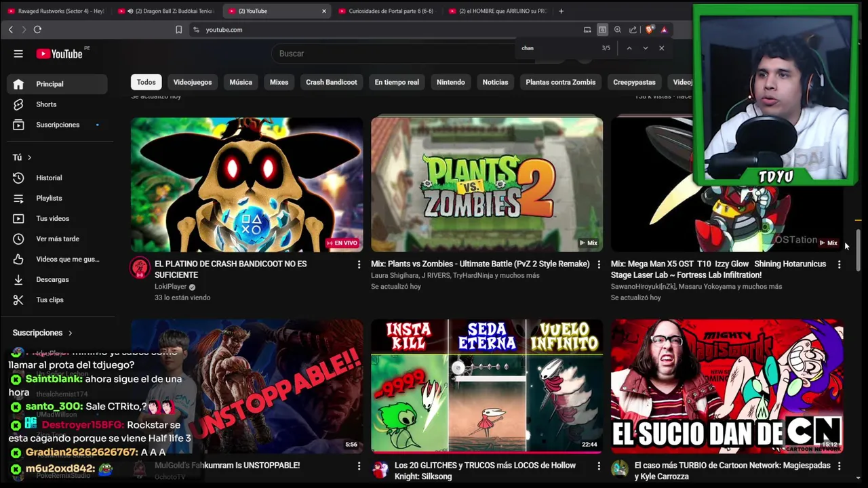Open Ver más tarde in sidebar

coord(57,239)
